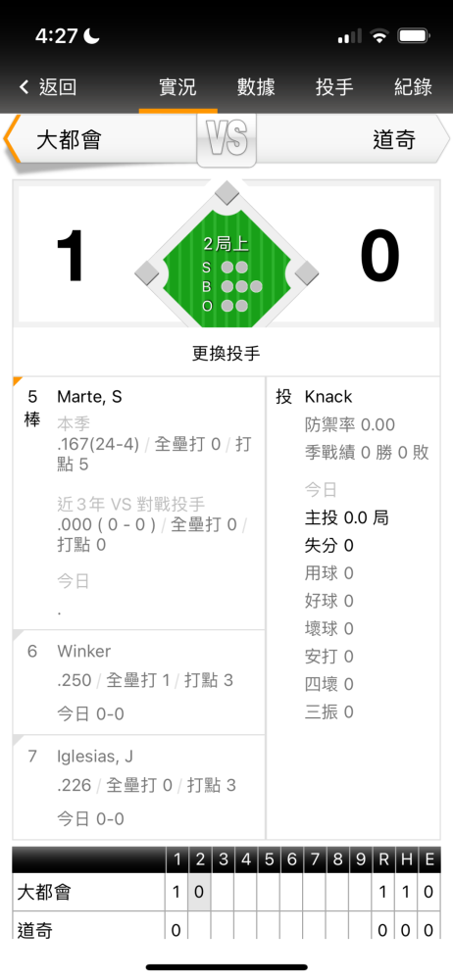
Task: Tap the VS emblem between the teams
Action: [226, 140]
